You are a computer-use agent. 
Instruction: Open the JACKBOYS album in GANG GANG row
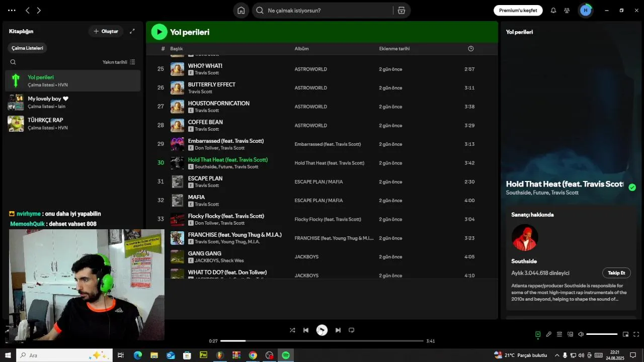tap(306, 257)
